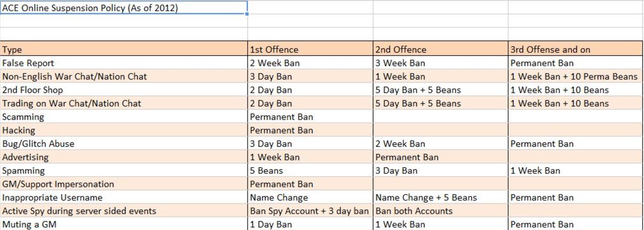
Task: Select the GM/Support Impersonation cell
Action: [x=124, y=184]
